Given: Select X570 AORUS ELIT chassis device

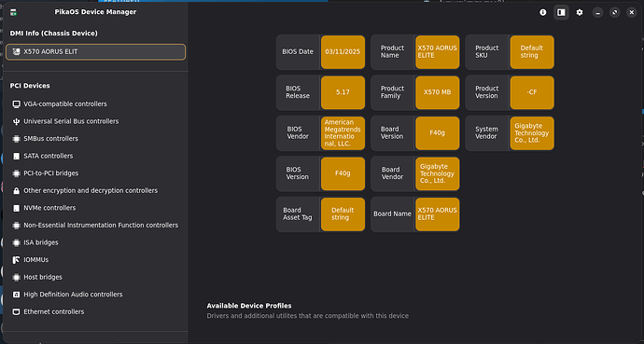Looking at the screenshot, I should coord(96,51).
